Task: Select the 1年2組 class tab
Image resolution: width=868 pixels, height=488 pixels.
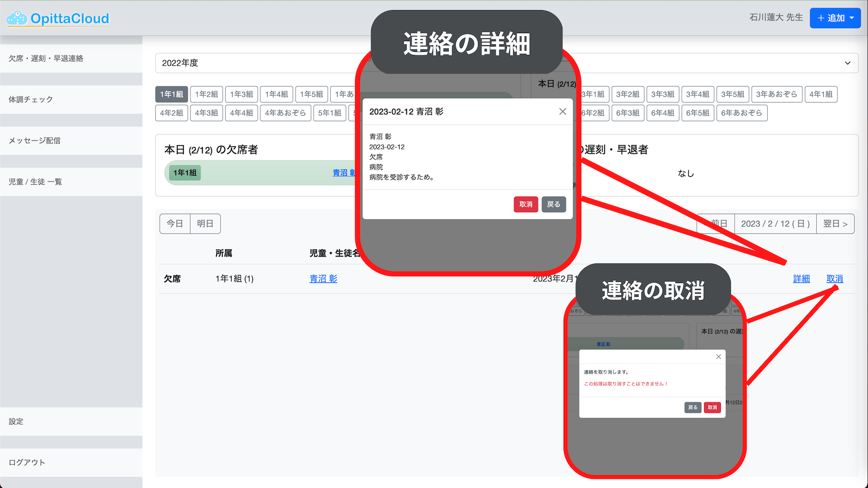Action: [x=206, y=94]
